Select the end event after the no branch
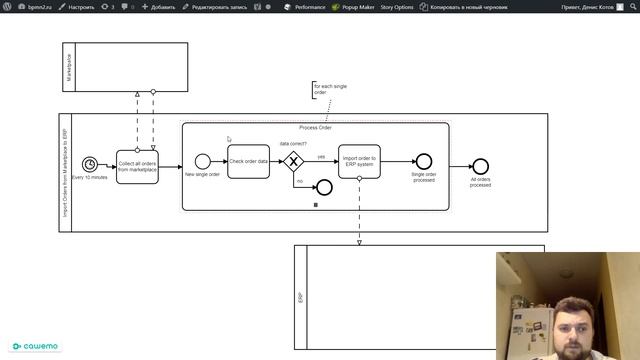640x360 pixels. (324, 188)
